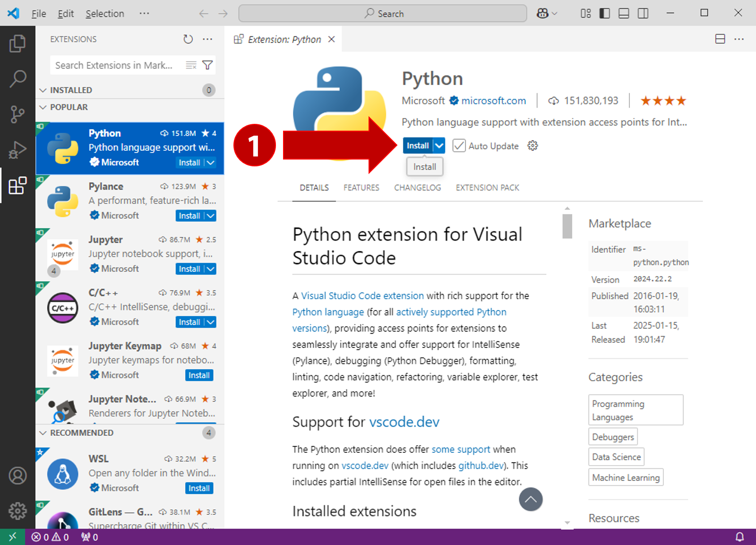Open the Explorer view in activity bar
This screenshot has height=545, width=756.
(17, 43)
